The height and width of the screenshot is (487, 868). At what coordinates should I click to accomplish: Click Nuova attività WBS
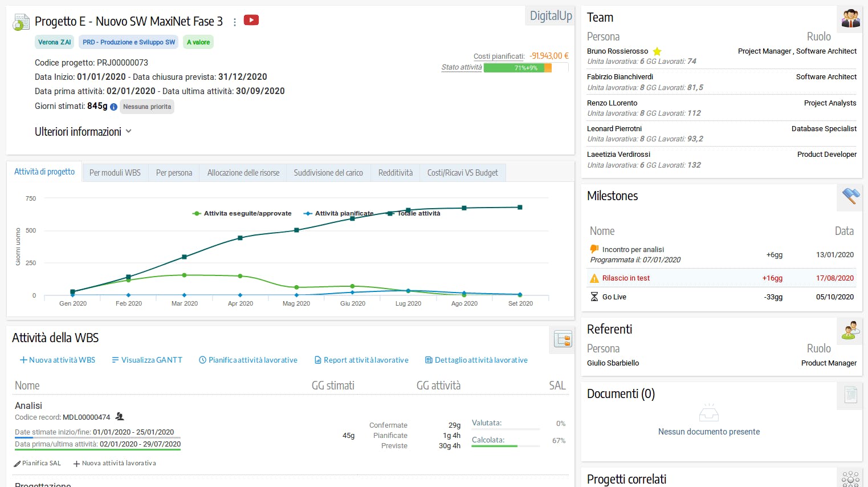58,360
